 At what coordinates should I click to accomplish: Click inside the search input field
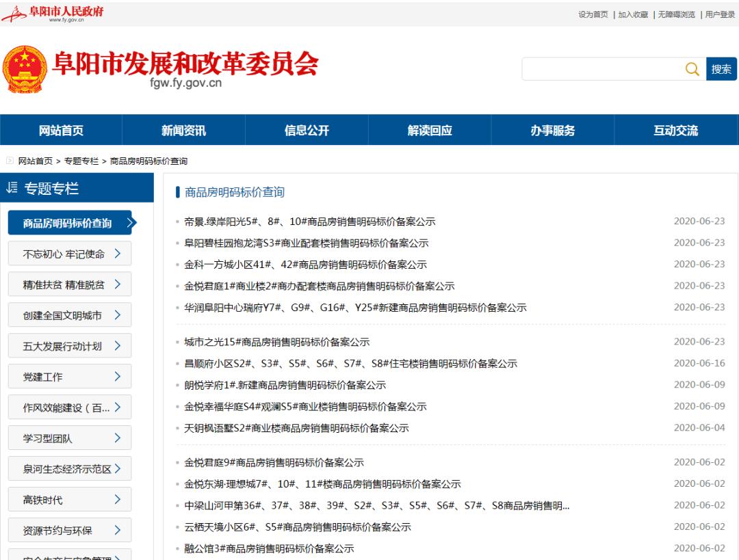click(602, 69)
